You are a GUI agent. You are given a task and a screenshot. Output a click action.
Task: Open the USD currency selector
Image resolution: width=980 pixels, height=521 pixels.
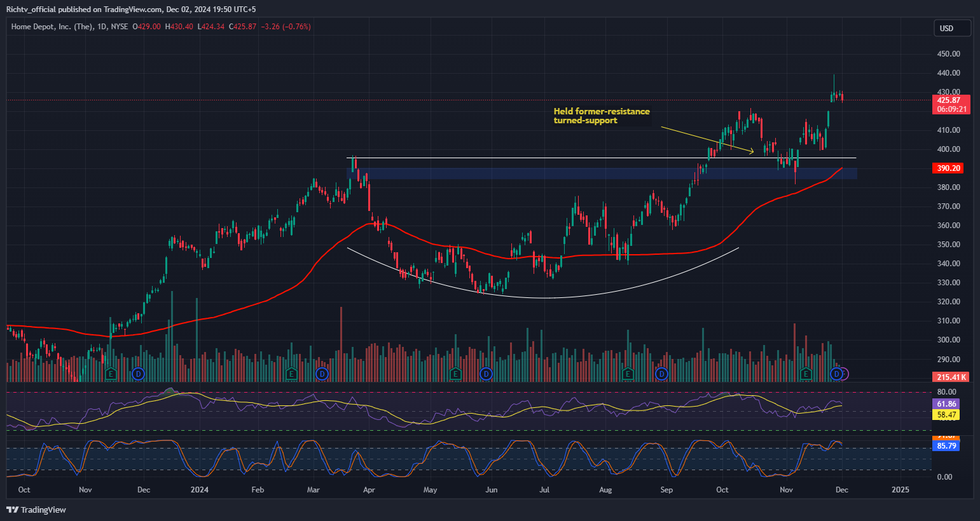[952, 28]
